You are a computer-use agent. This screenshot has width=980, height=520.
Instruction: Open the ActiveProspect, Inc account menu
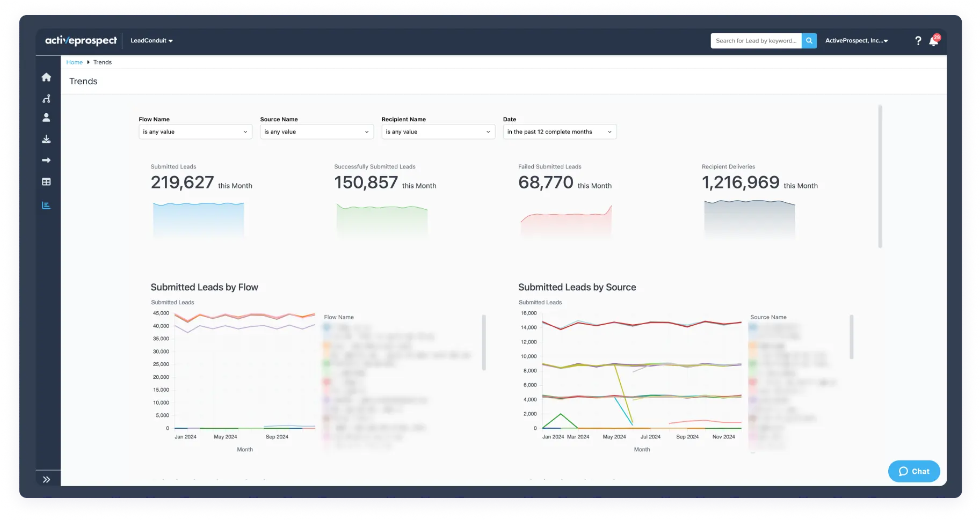(x=856, y=40)
